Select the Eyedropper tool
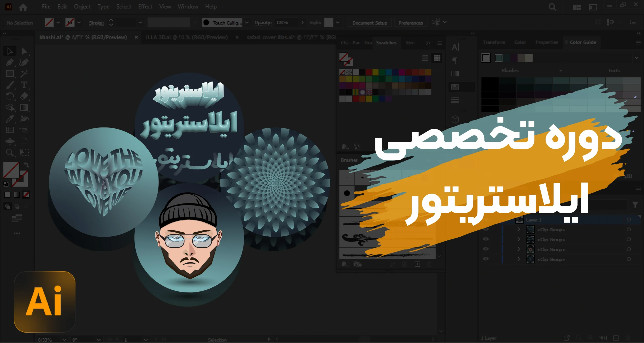The image size is (644, 343). (10, 119)
